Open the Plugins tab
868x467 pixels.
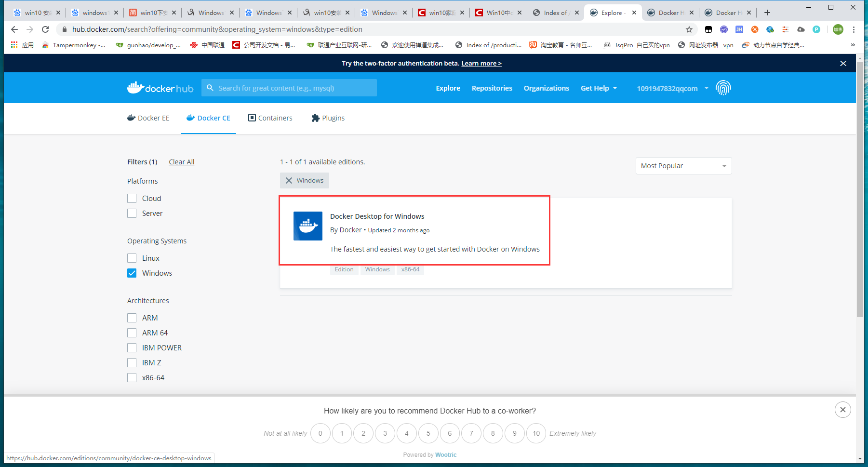pyautogui.click(x=328, y=118)
